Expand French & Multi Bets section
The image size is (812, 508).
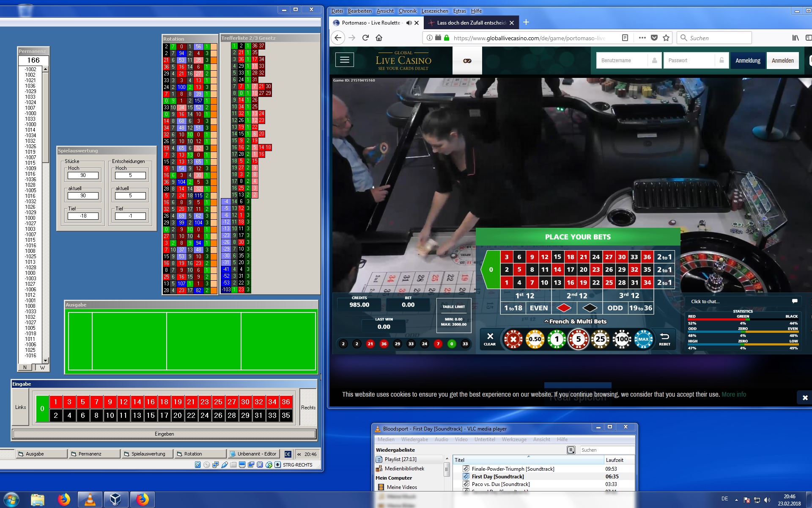click(575, 321)
